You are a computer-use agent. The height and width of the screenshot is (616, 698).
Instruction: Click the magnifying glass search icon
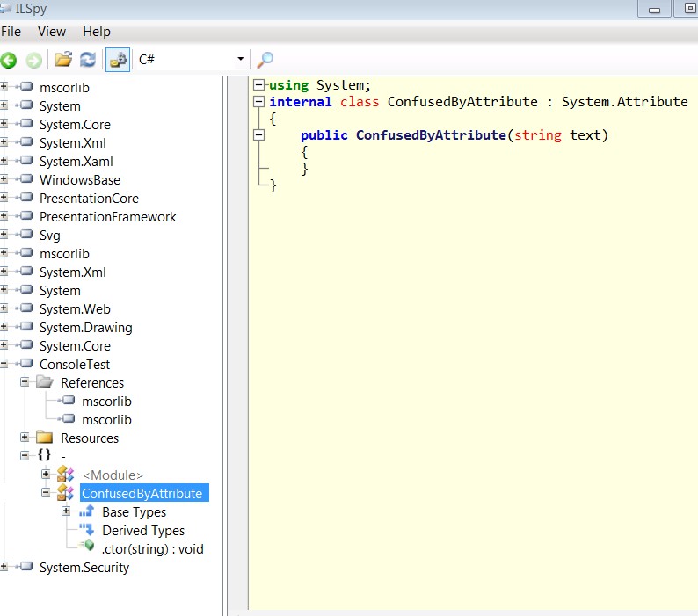pyautogui.click(x=265, y=60)
